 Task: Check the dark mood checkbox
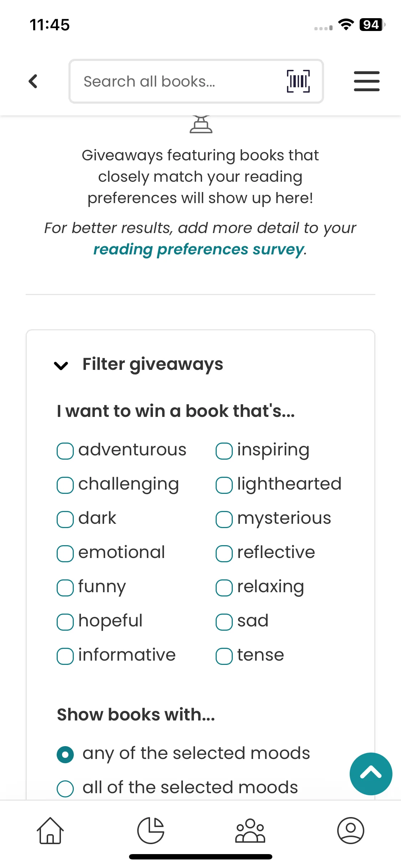pos(65,519)
